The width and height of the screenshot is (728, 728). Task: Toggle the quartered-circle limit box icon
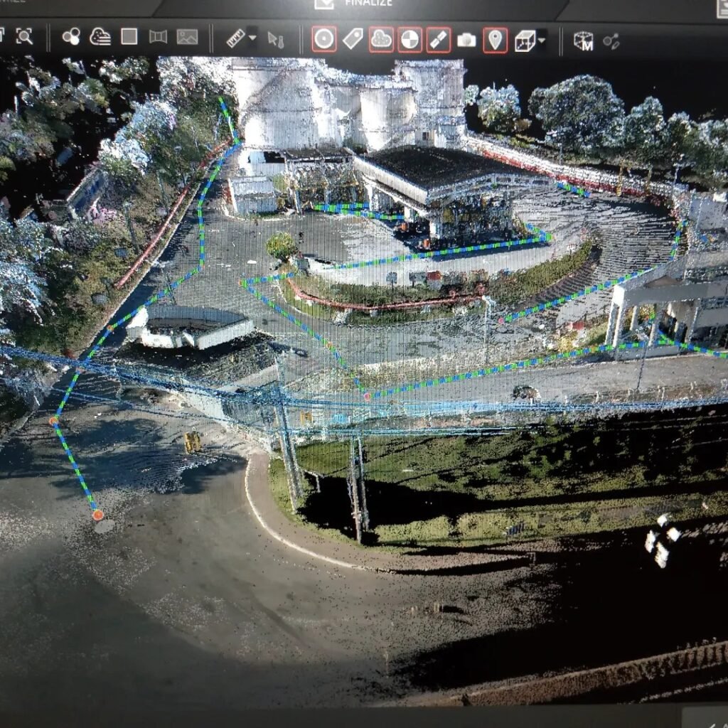point(409,39)
